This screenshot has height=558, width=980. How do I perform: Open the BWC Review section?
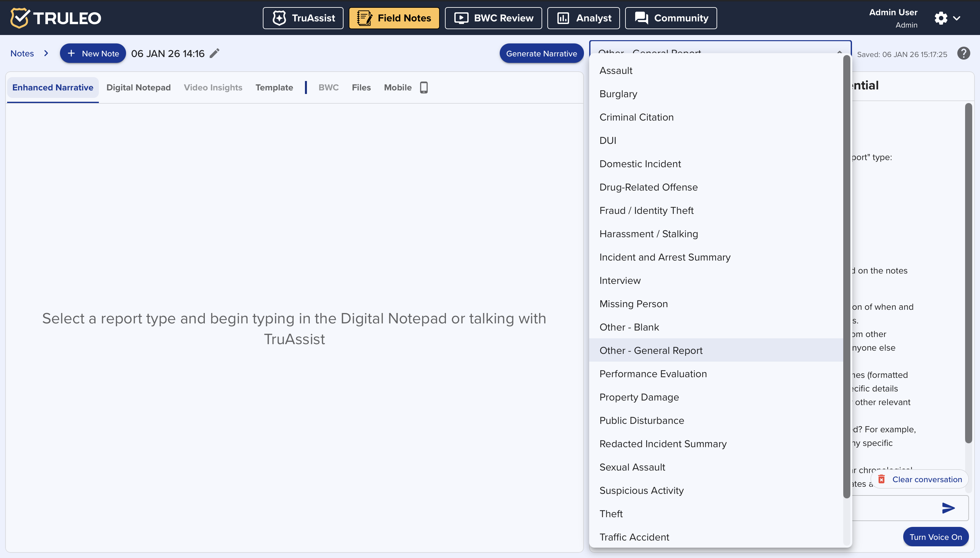(x=493, y=18)
